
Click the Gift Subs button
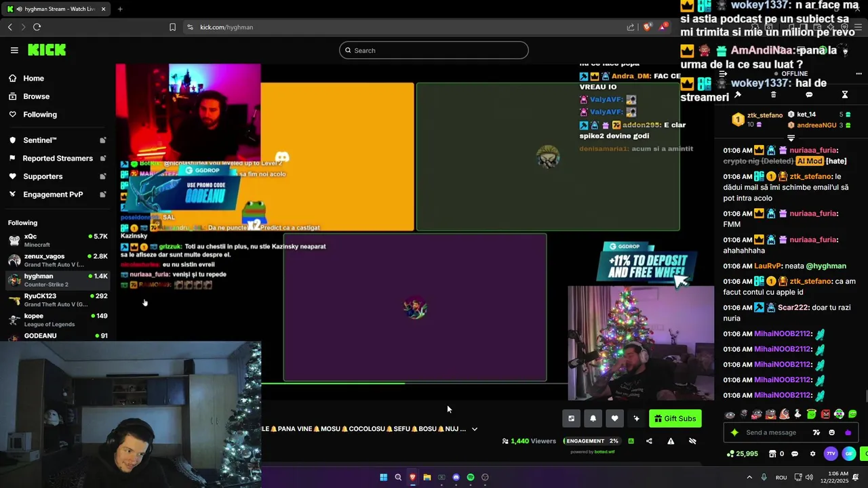[x=675, y=418]
